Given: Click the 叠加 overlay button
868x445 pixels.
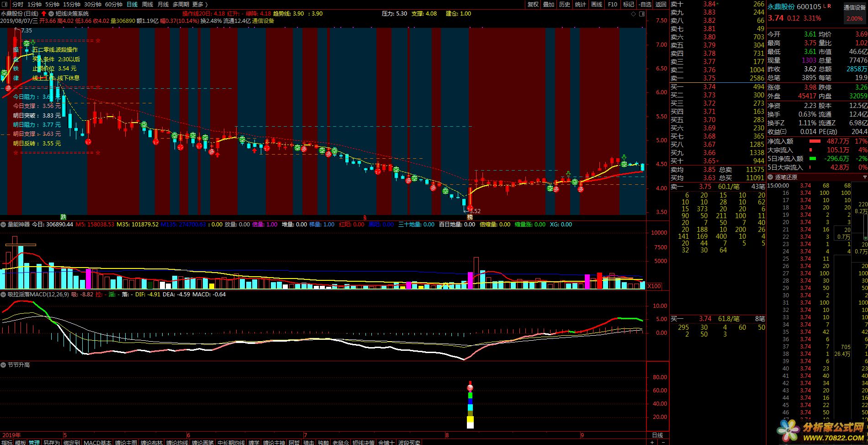Looking at the screenshot, I should click(549, 4).
